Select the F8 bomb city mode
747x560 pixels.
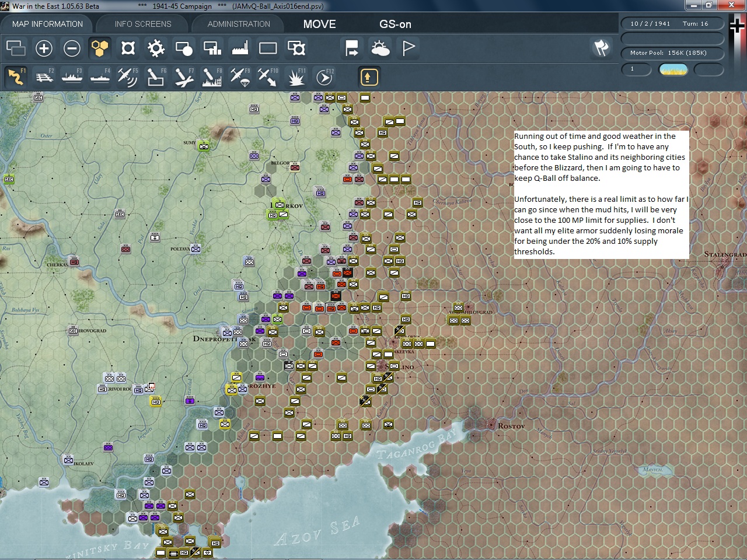tap(212, 77)
